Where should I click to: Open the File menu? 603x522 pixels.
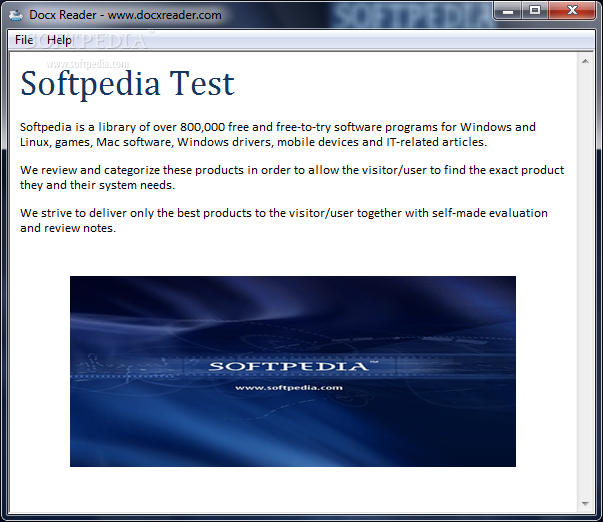click(24, 40)
